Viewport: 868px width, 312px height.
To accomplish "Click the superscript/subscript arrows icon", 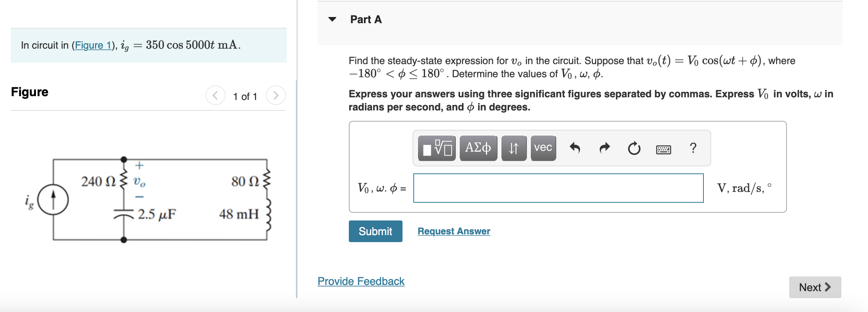I will pyautogui.click(x=514, y=148).
